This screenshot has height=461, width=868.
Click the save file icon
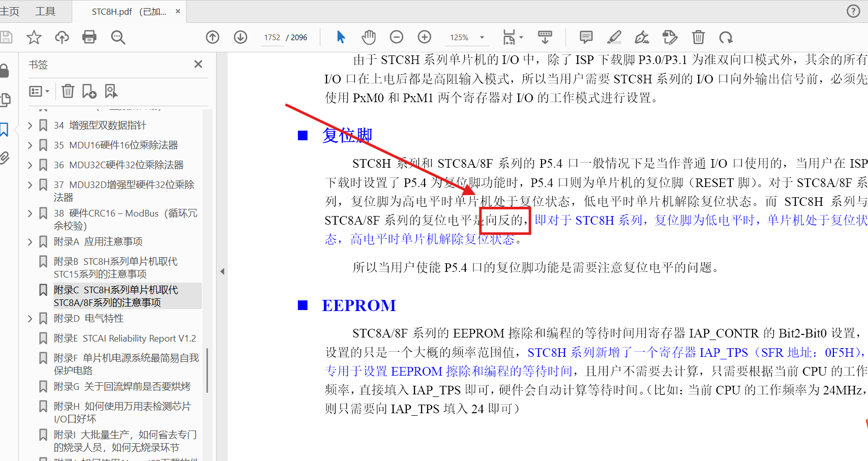(x=6, y=37)
